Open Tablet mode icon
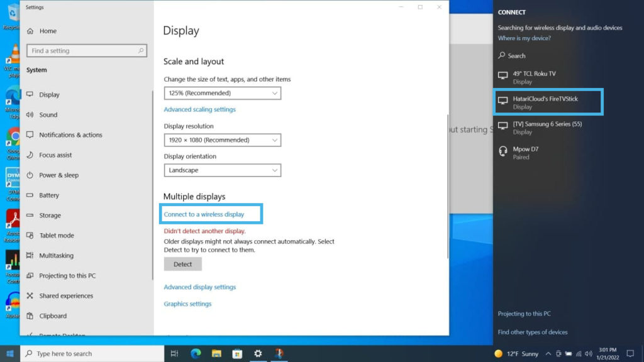 pos(30,235)
